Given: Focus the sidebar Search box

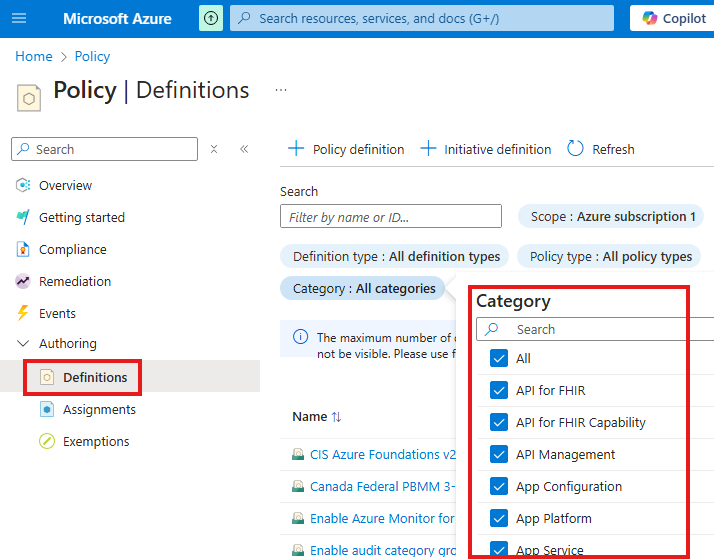Looking at the screenshot, I should point(104,149).
